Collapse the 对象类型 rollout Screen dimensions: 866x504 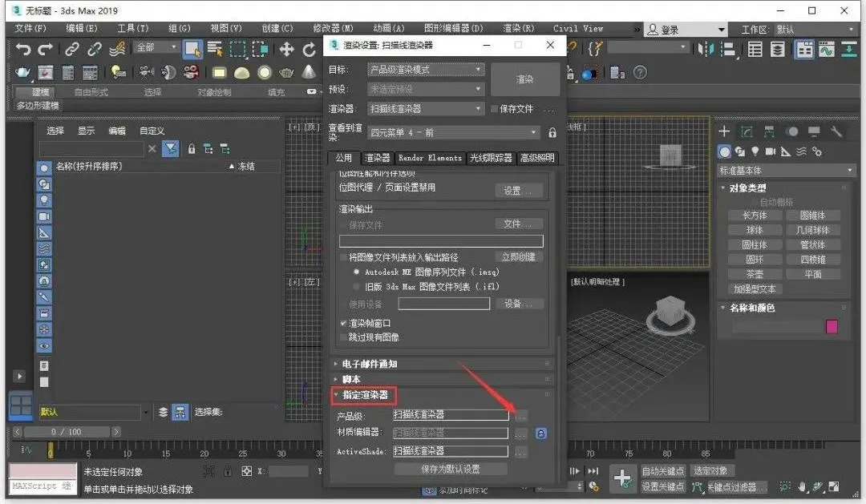coord(747,188)
